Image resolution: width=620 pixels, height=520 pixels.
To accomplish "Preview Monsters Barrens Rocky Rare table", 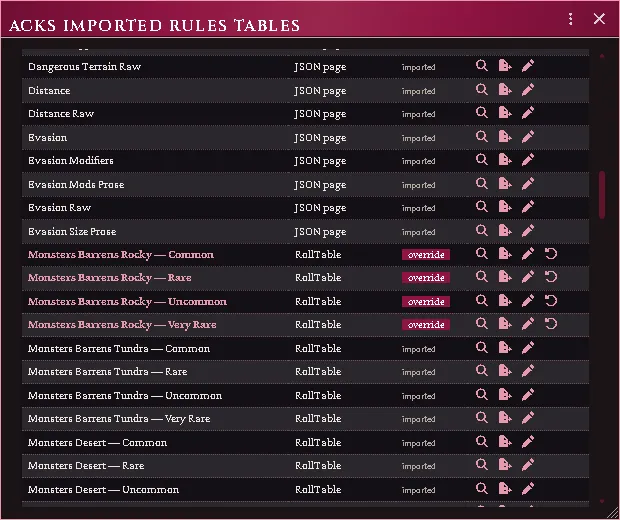I will pyautogui.click(x=481, y=277).
